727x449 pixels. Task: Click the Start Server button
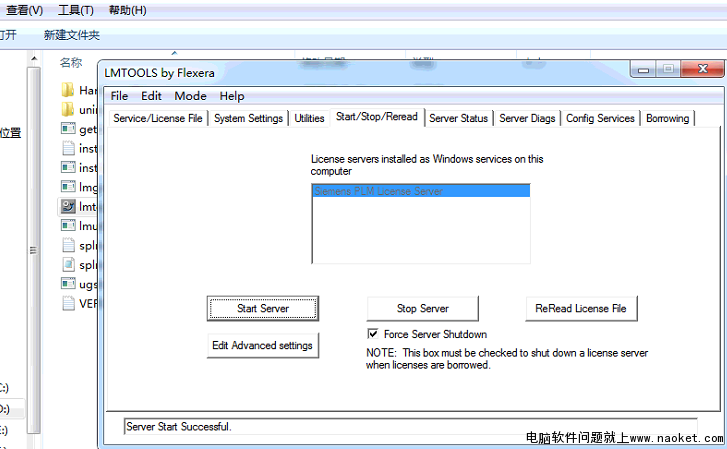pos(263,308)
